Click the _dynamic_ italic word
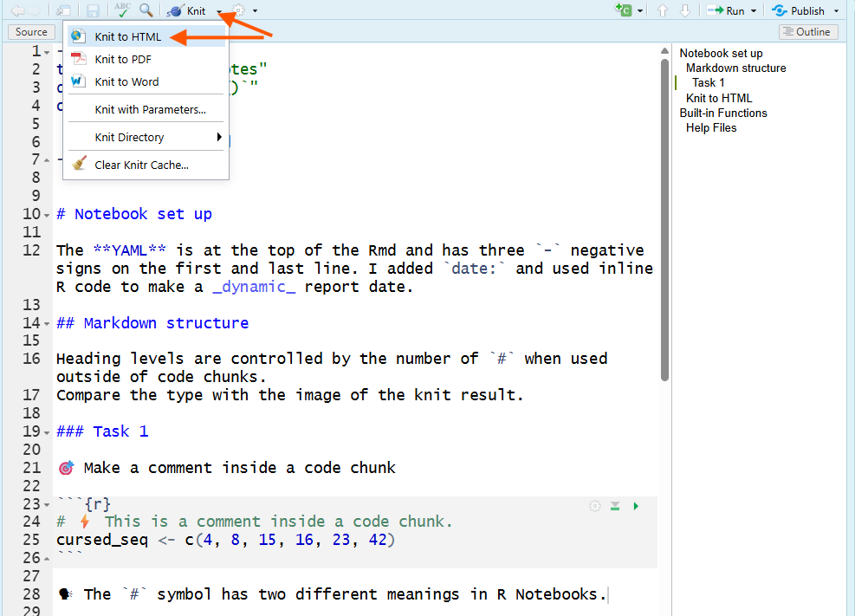The width and height of the screenshot is (855, 616). tap(254, 287)
